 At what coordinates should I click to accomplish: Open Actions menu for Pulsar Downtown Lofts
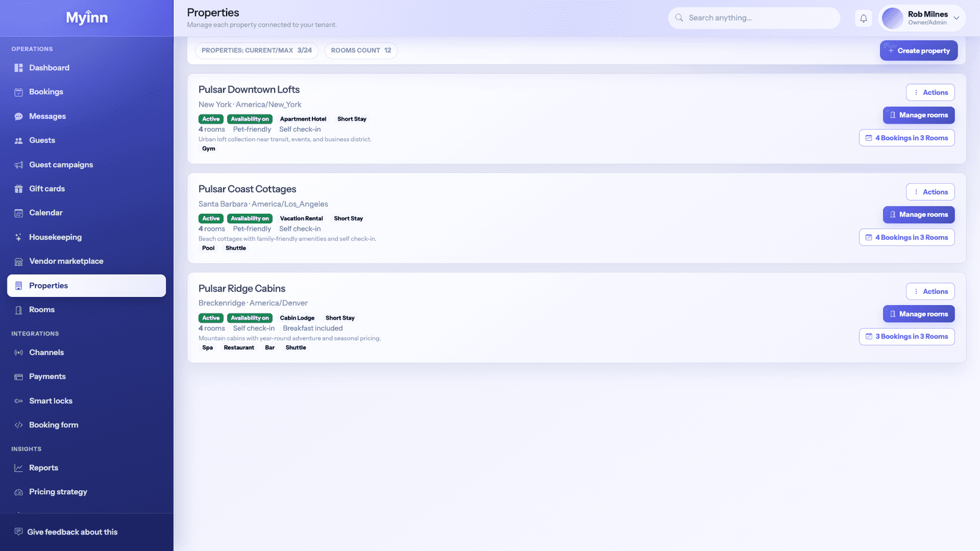(x=930, y=92)
